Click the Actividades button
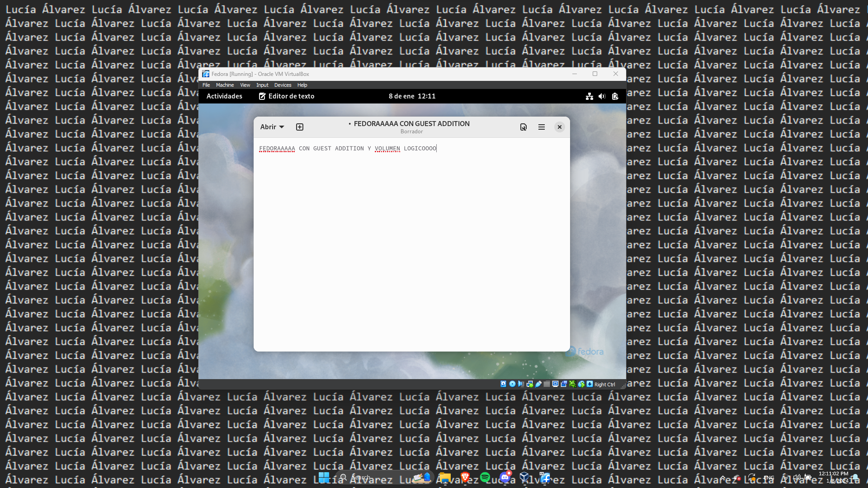The height and width of the screenshot is (488, 868). 224,96
